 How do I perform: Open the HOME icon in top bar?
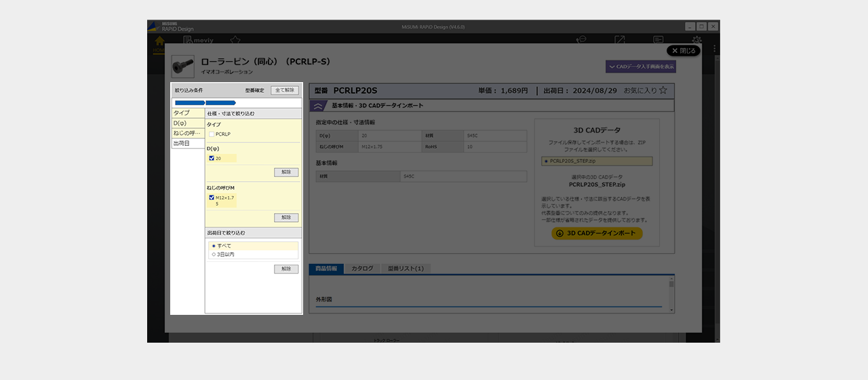[159, 42]
